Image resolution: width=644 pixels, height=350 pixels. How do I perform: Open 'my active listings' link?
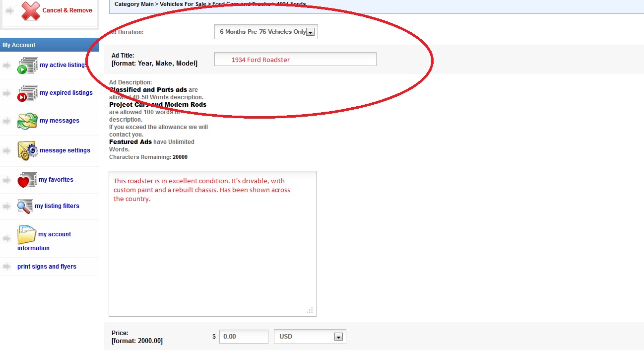[x=63, y=65]
